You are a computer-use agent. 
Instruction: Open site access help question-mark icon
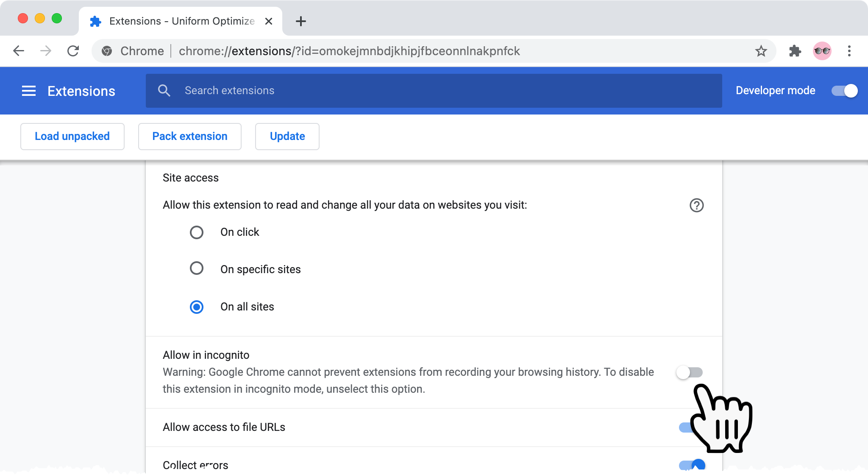[696, 205]
